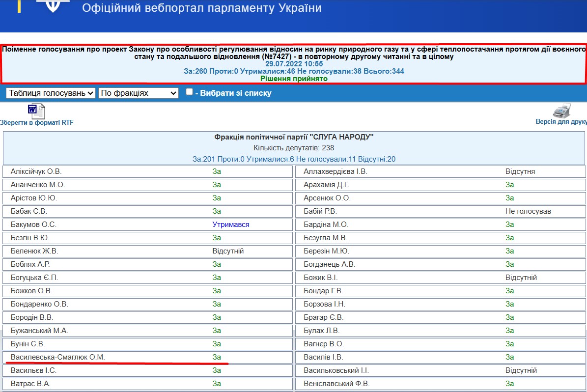Select deputy Божик В.І.

pyautogui.click(x=320, y=278)
